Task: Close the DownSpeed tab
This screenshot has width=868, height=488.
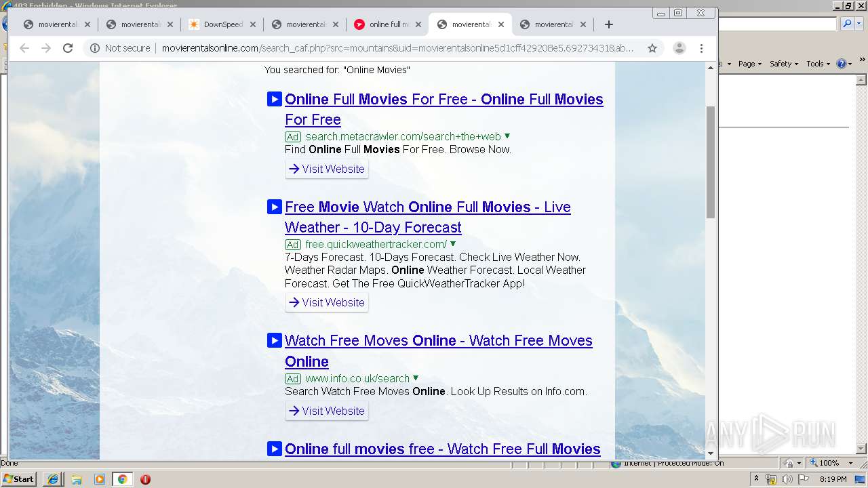Action: (253, 24)
